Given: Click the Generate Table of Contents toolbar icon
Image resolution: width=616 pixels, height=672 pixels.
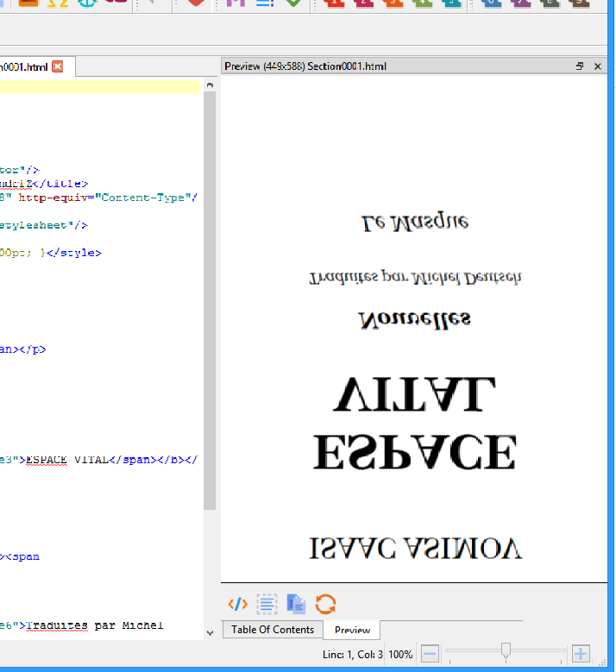Looking at the screenshot, I should [x=264, y=3].
